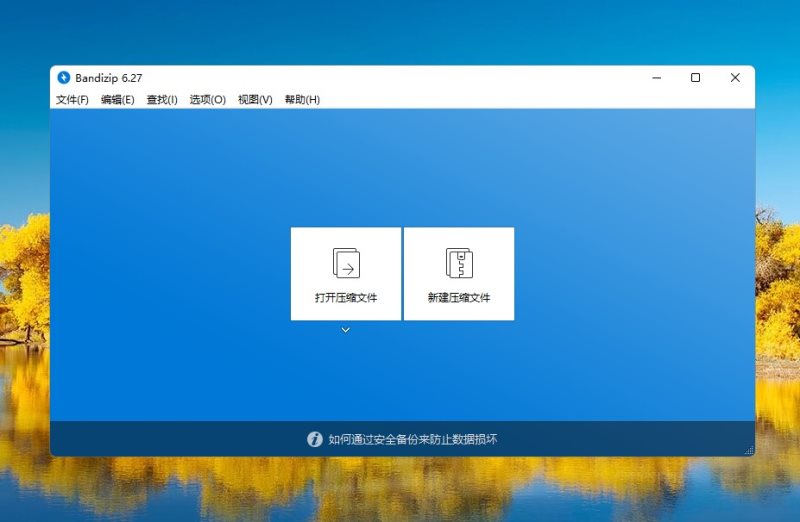
Task: Expand the recent files chevron below 打开压缩文件
Action: coord(346,330)
